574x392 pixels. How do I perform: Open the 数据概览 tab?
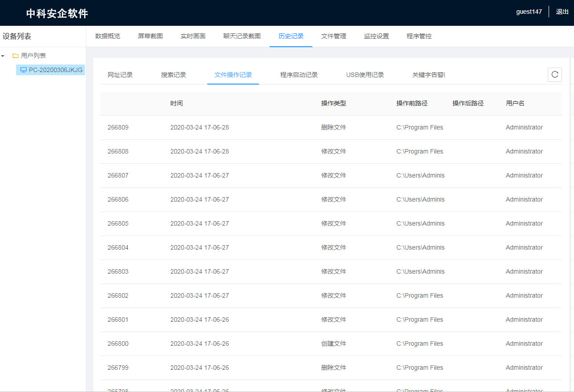108,36
